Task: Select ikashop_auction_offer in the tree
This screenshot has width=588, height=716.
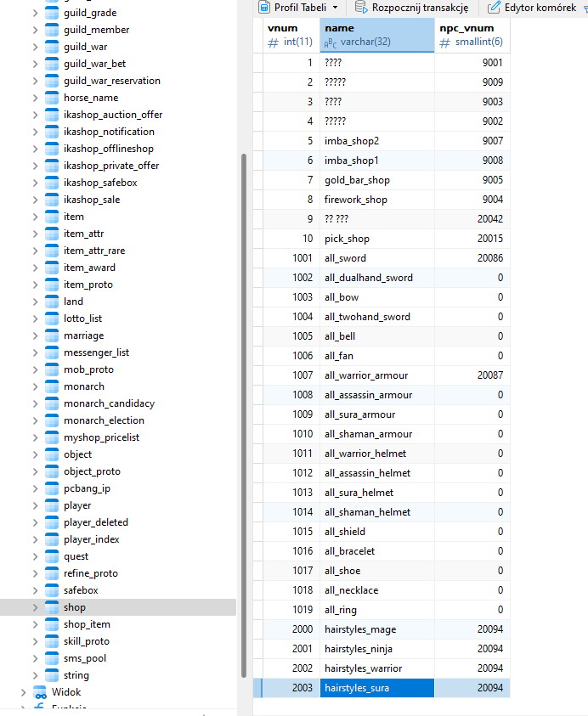Action: point(113,115)
